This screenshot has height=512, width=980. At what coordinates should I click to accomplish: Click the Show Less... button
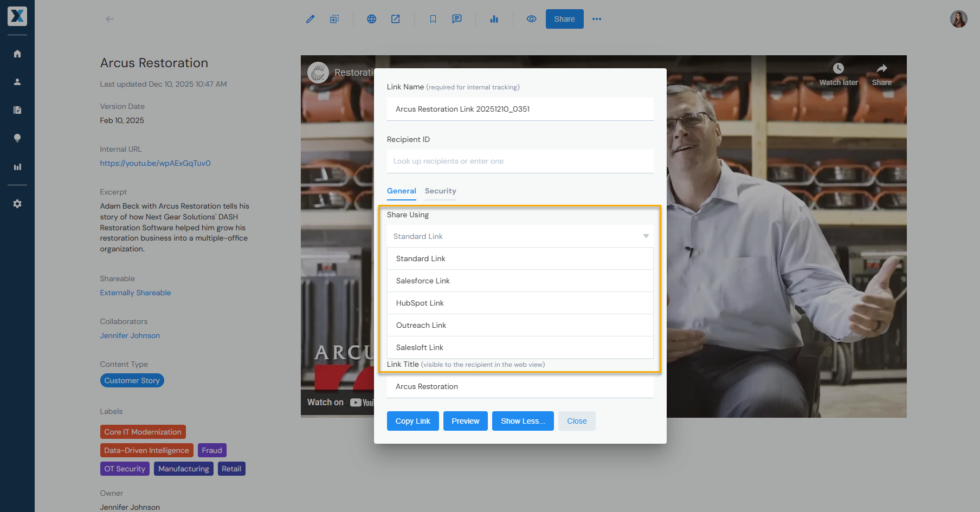click(x=523, y=421)
